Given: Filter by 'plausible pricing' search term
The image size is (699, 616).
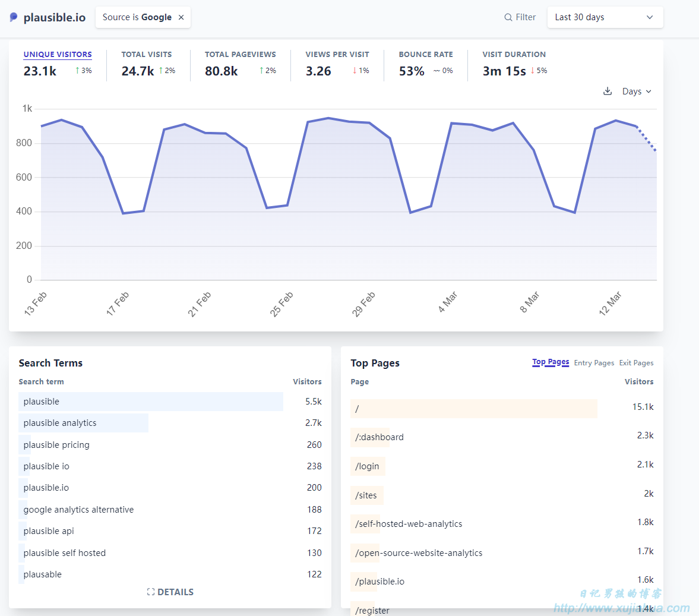Looking at the screenshot, I should (170, 445).
